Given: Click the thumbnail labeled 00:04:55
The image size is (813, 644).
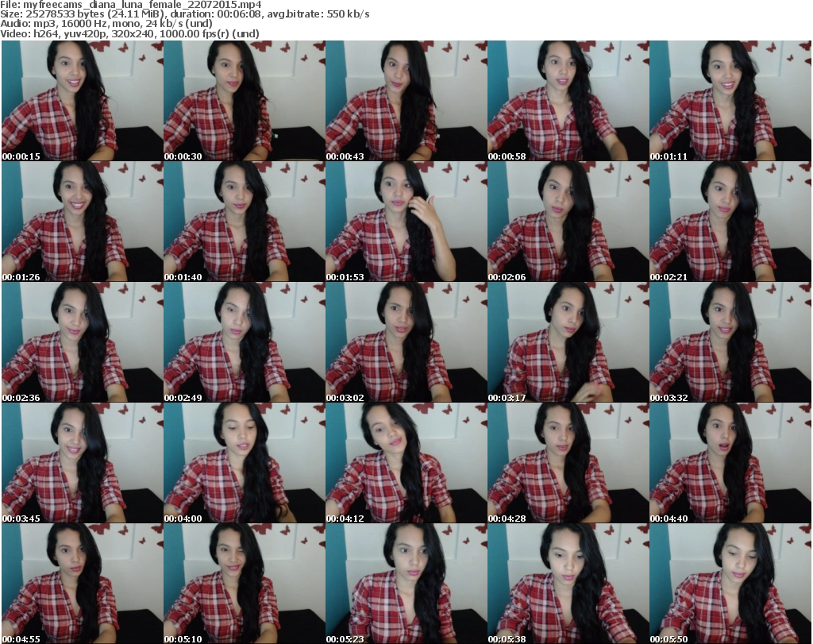Looking at the screenshot, I should [x=82, y=584].
